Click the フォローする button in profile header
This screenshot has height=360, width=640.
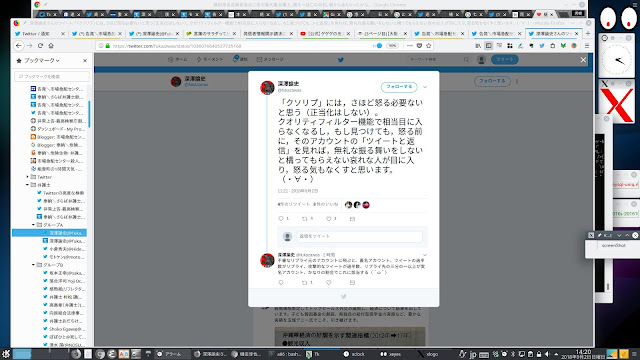tap(492, 81)
